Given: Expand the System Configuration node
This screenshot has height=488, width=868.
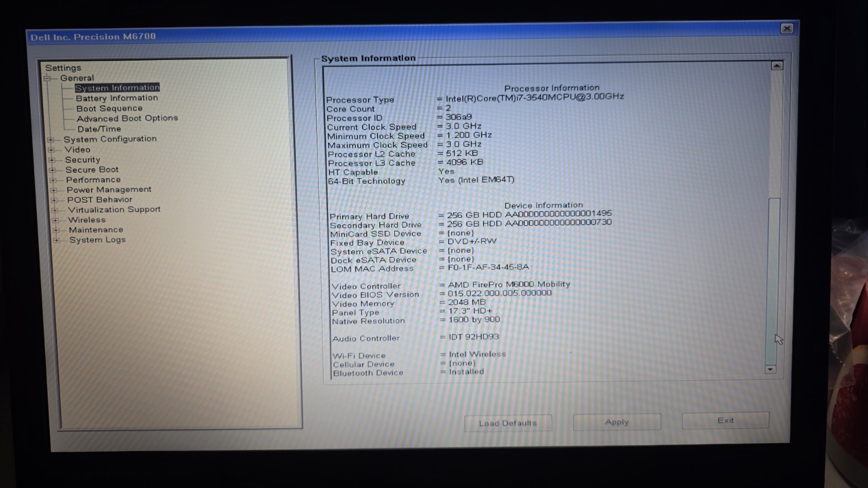Looking at the screenshot, I should 50,140.
